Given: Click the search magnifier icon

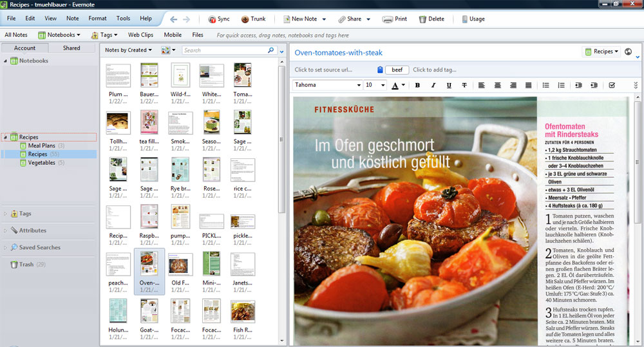Looking at the screenshot, I should click(270, 50).
